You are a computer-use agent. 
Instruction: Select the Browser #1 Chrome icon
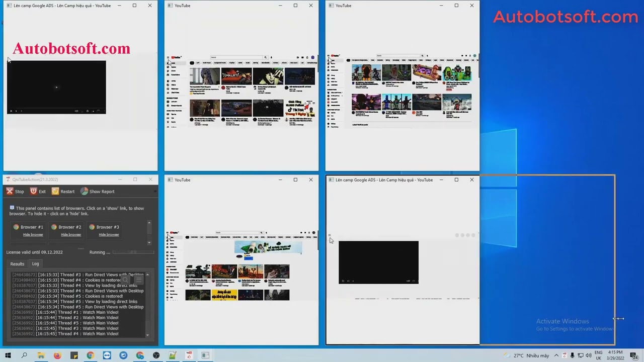pos(16,227)
